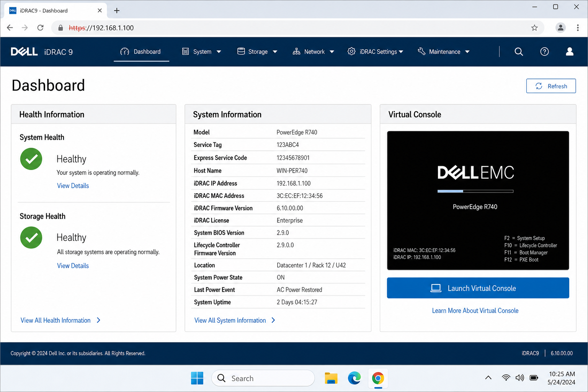Open the Windows Start menu
Screen dimensions: 588x392
click(x=197, y=378)
